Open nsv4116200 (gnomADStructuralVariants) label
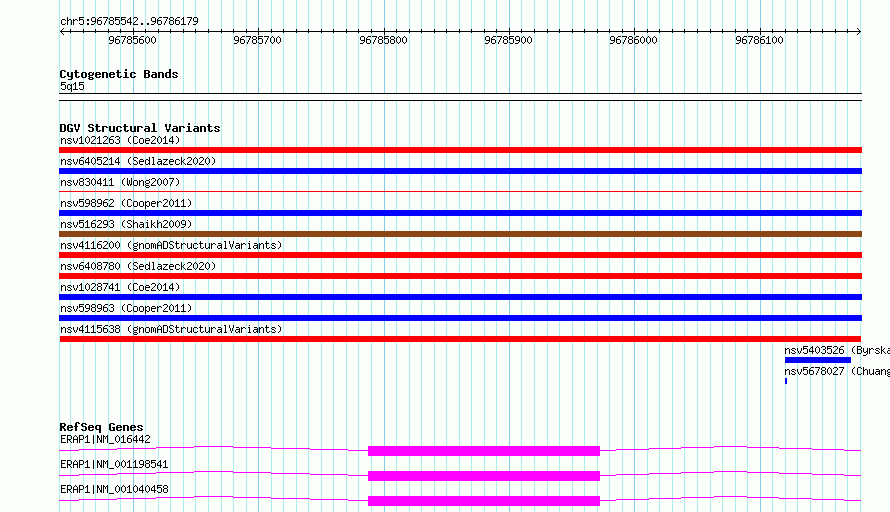Viewport: 890px width, 512px height. click(x=171, y=245)
